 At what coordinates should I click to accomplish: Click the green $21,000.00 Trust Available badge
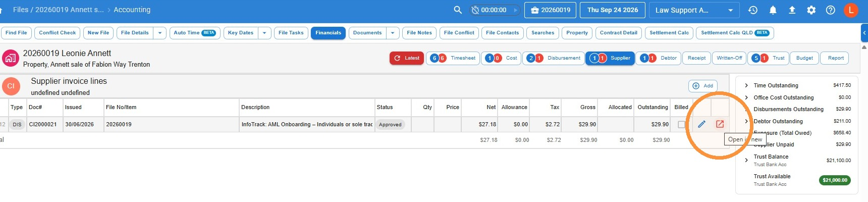pyautogui.click(x=835, y=180)
